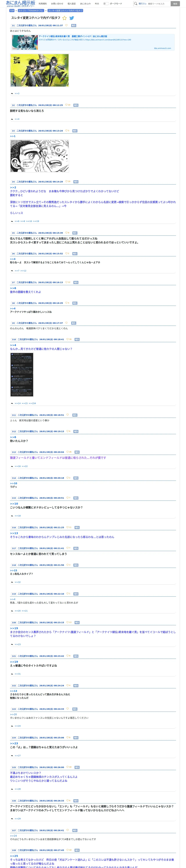Open お問い合わせ in the top navigation
Viewport: 186px width, 868px height.
[57, 4]
